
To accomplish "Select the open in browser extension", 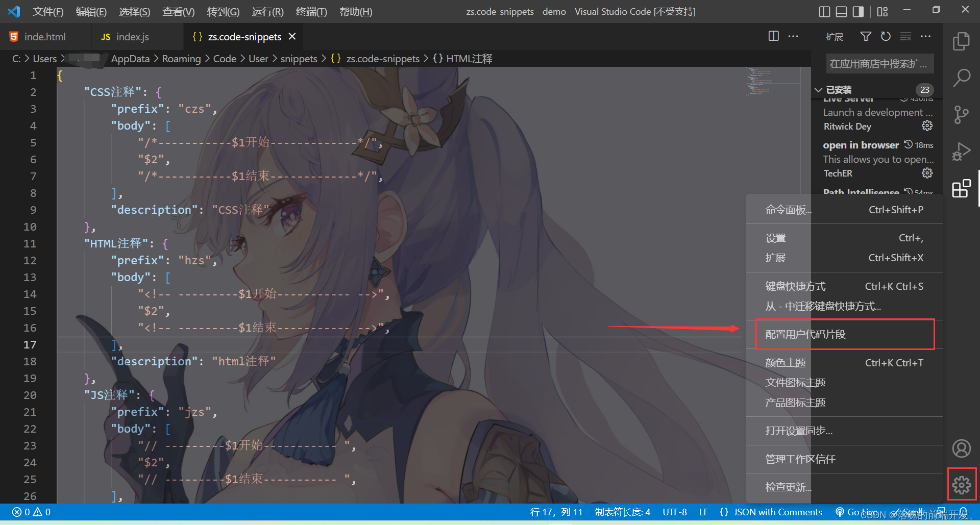I will click(x=878, y=159).
